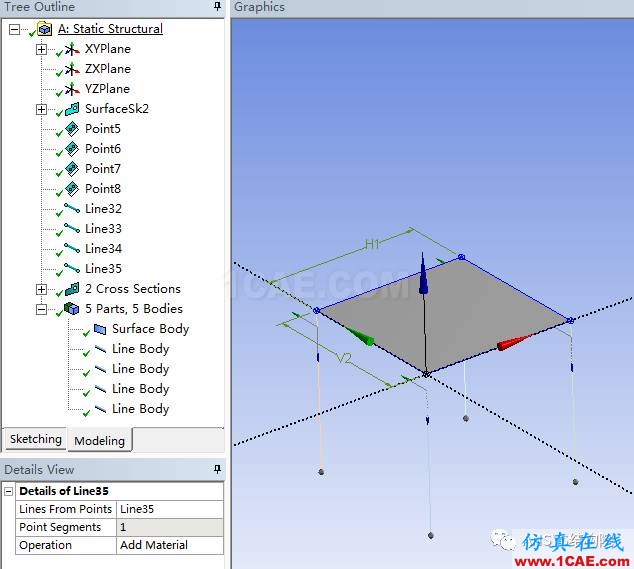The width and height of the screenshot is (634, 569).
Task: Expand the XYPlane tree node
Action: [41, 49]
